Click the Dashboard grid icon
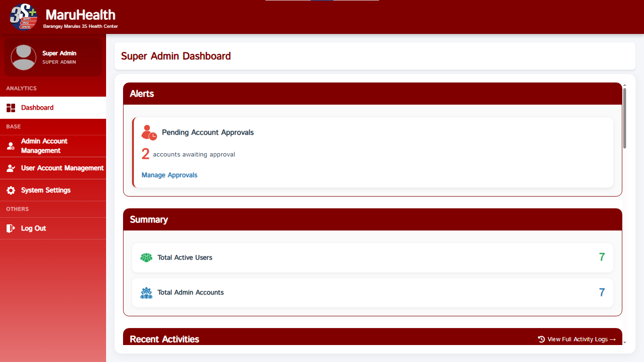The width and height of the screenshot is (644, 362). (11, 108)
